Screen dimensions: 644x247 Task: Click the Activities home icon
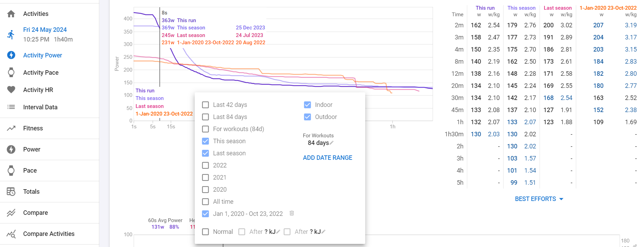point(11,14)
